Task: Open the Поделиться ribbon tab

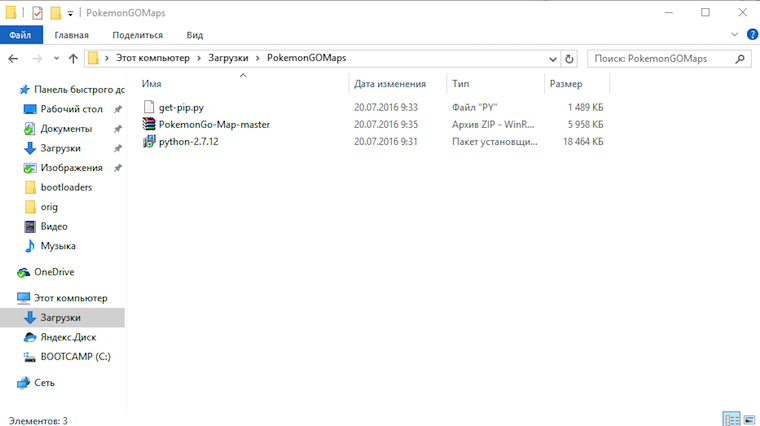Action: pos(137,35)
